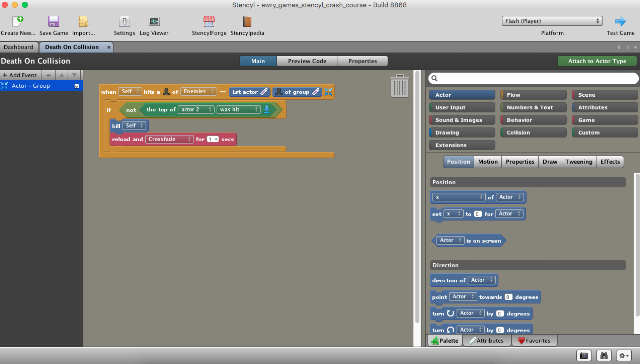640x364 pixels.
Task: Move event up with arrow button
Action: [x=62, y=75]
